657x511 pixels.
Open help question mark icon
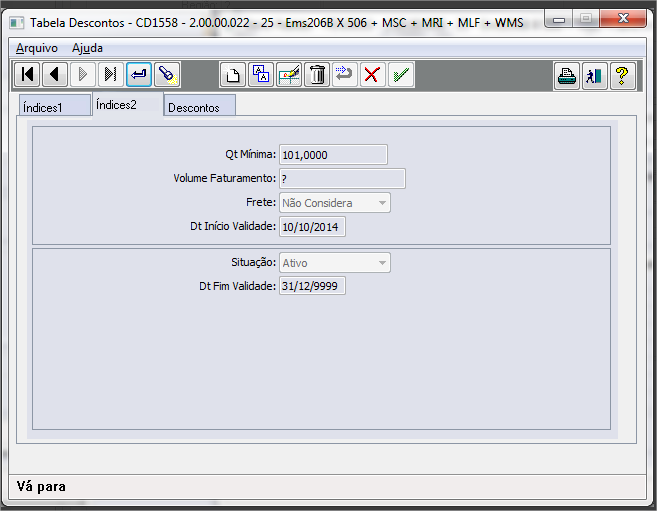(x=623, y=76)
